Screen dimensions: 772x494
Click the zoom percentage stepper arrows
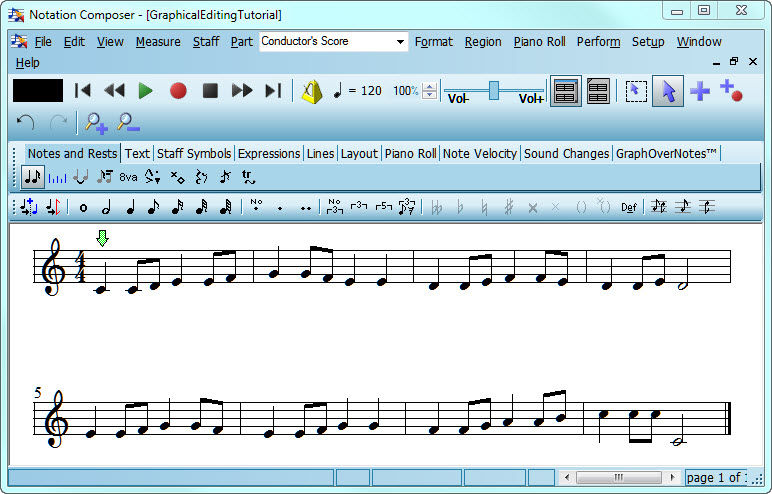(x=430, y=91)
